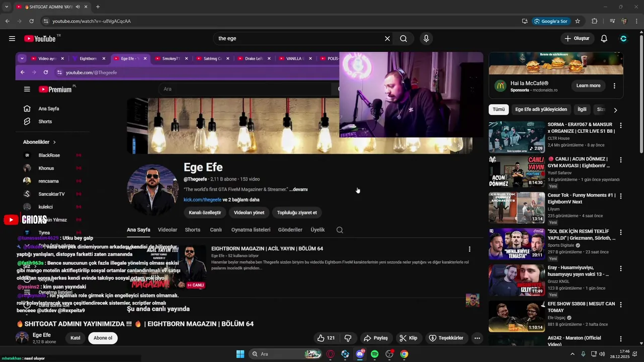Image resolution: width=644 pixels, height=362 pixels.
Task: Dislike the video with thumbs down
Action: (x=348, y=338)
